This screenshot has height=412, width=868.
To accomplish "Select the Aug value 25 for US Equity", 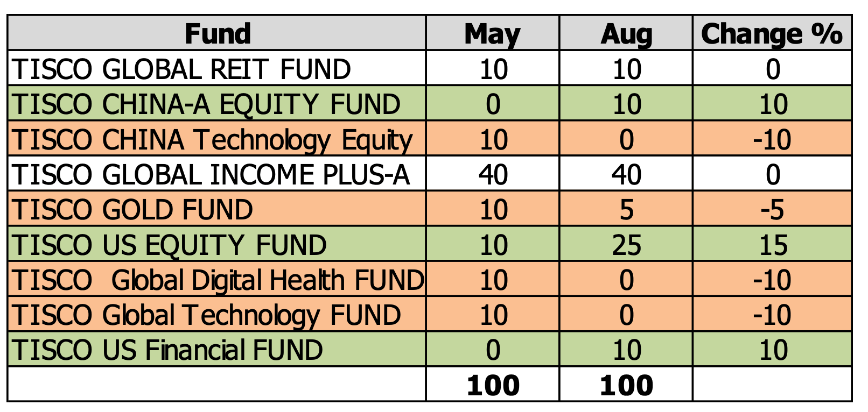I will 626,245.
